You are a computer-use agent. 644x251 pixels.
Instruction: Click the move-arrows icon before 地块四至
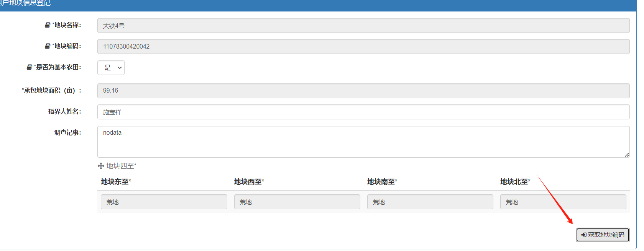click(x=101, y=166)
